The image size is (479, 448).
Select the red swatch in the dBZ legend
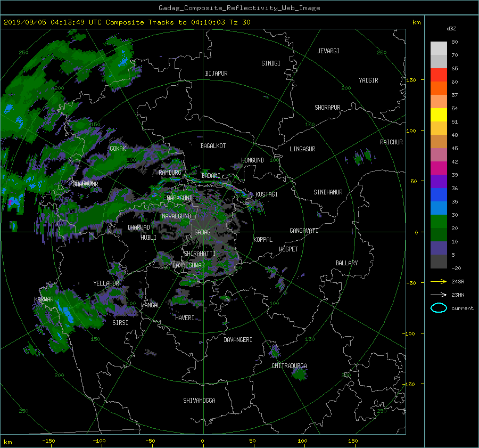pos(439,75)
